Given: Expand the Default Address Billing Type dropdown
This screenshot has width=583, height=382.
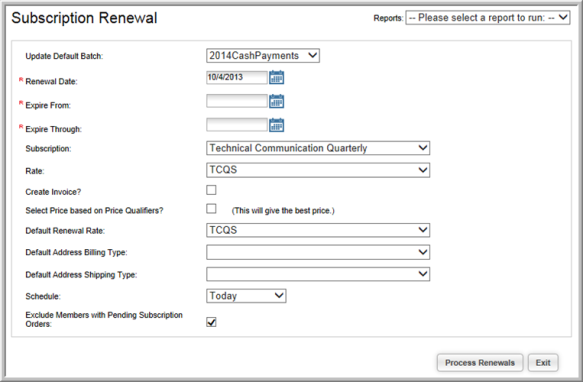Looking at the screenshot, I should point(318,252).
